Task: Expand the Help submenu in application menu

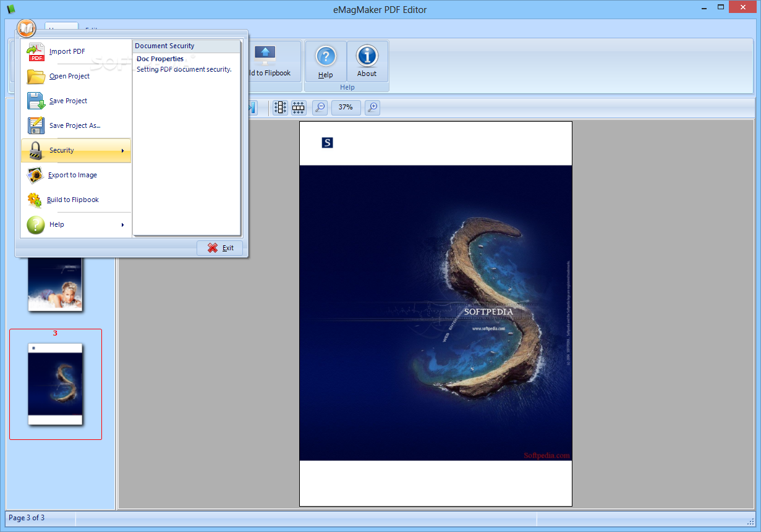Action: [76, 224]
